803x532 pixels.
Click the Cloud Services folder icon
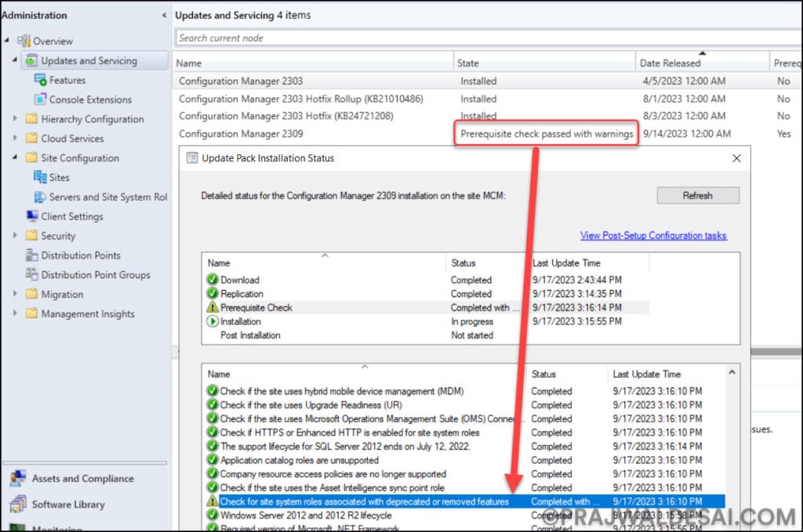(x=31, y=138)
